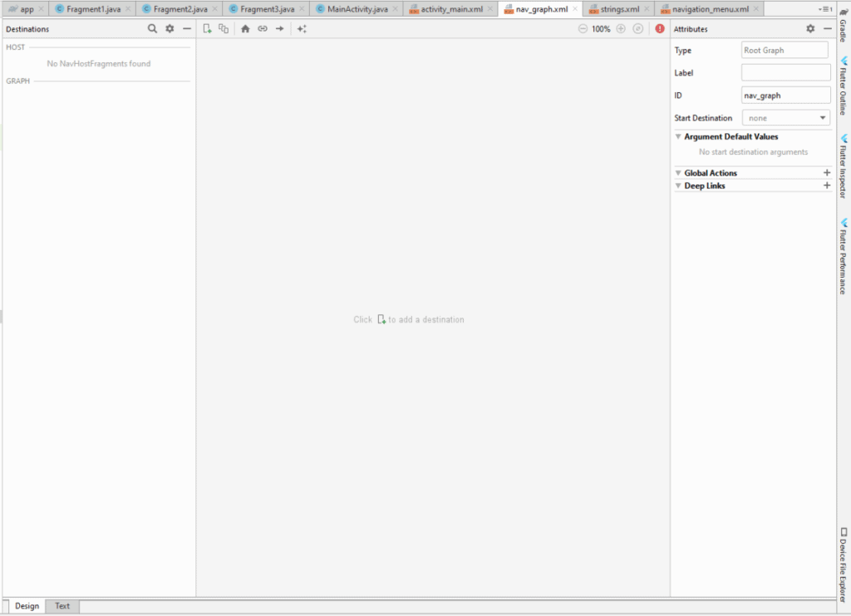Switch to the Text tab
The width and height of the screenshot is (851, 616).
[x=62, y=606]
